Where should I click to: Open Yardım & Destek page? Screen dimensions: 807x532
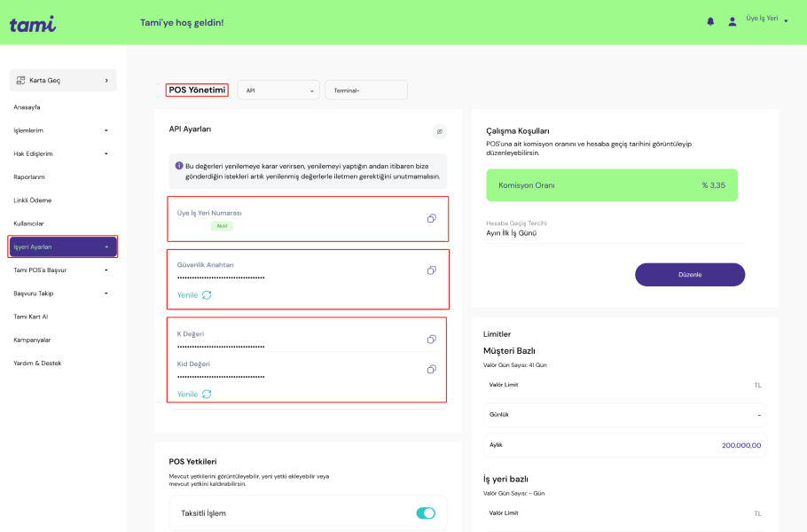pyautogui.click(x=37, y=364)
